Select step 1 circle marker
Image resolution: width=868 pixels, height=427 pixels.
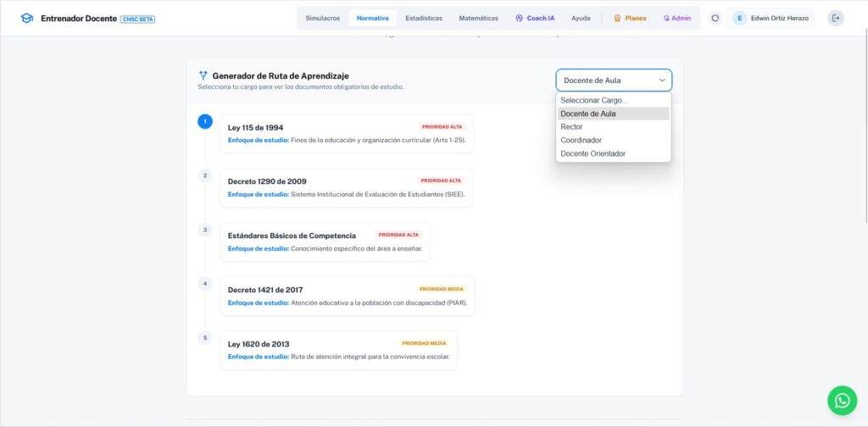point(205,122)
